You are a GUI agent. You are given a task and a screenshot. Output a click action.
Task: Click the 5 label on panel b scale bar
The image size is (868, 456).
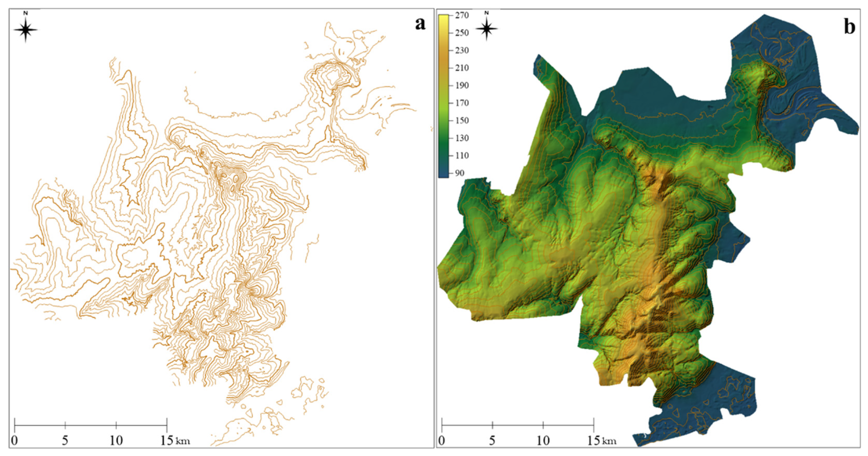[x=492, y=440]
